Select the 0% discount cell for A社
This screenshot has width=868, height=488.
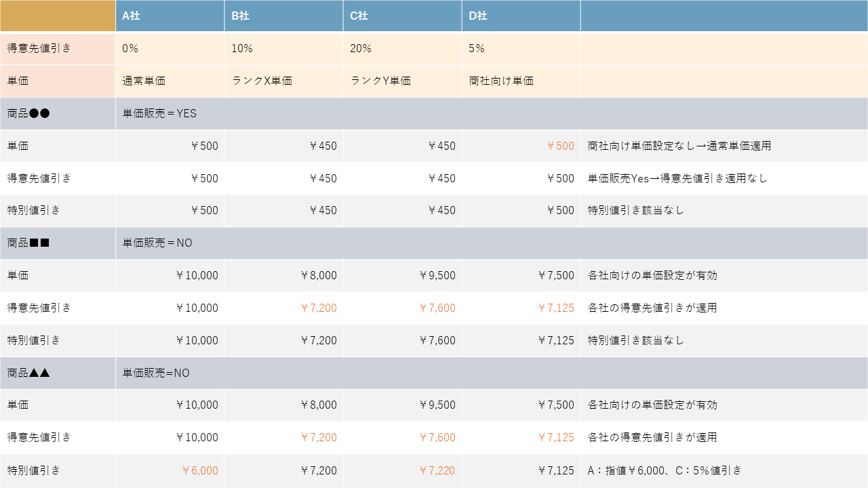pos(170,49)
